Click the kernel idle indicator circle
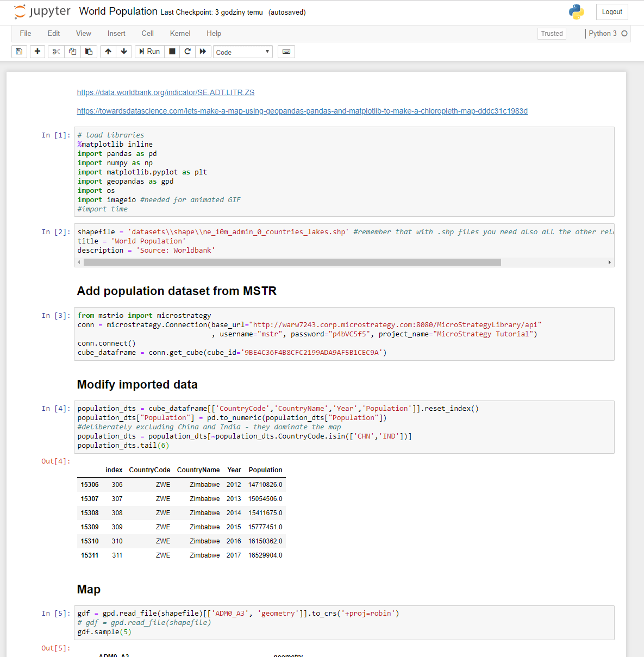 click(624, 34)
